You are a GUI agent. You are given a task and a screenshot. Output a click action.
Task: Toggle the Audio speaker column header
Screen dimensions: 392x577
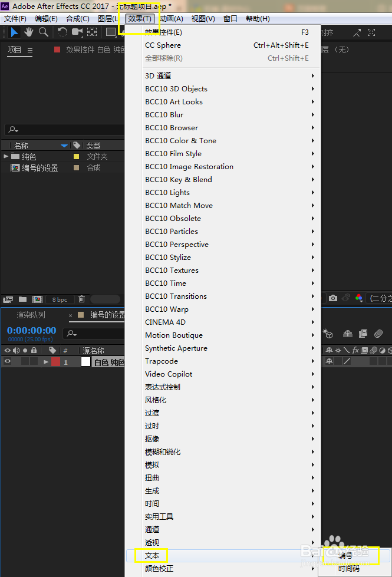16,350
